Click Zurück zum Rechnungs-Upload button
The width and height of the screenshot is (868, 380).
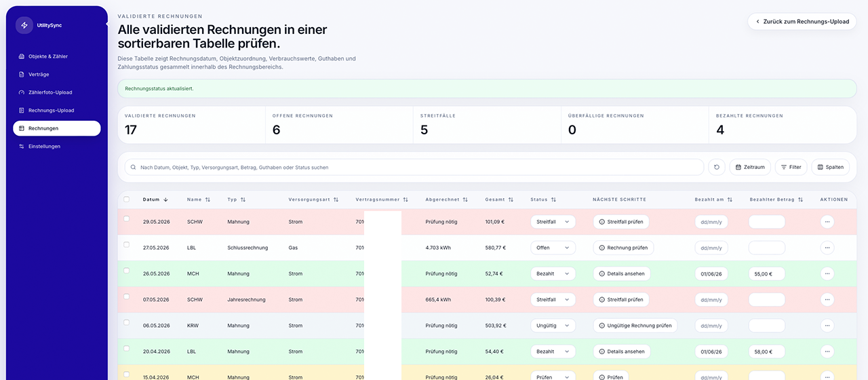click(x=802, y=22)
